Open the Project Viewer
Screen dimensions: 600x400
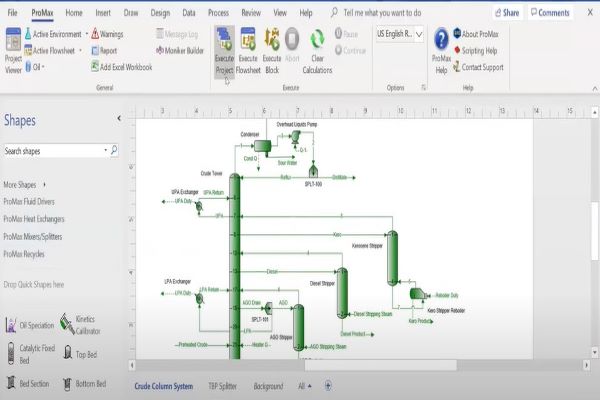pyautogui.click(x=13, y=51)
